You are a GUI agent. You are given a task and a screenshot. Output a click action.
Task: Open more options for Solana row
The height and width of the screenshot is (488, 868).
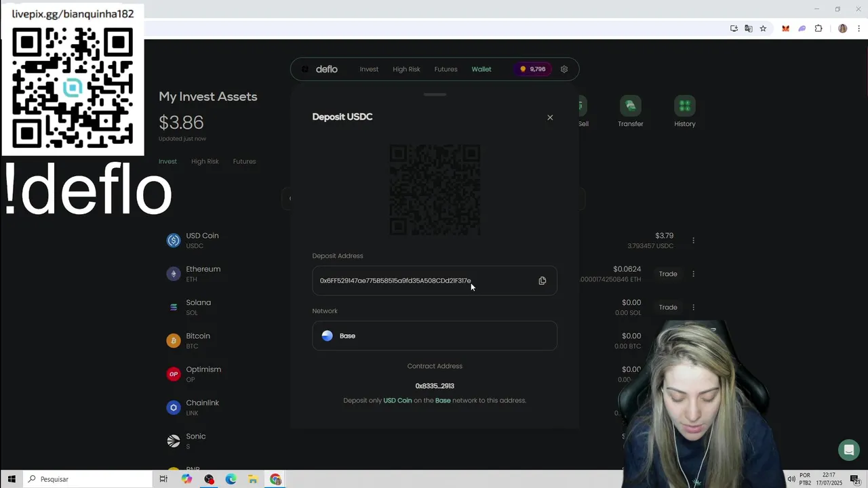pyautogui.click(x=693, y=307)
